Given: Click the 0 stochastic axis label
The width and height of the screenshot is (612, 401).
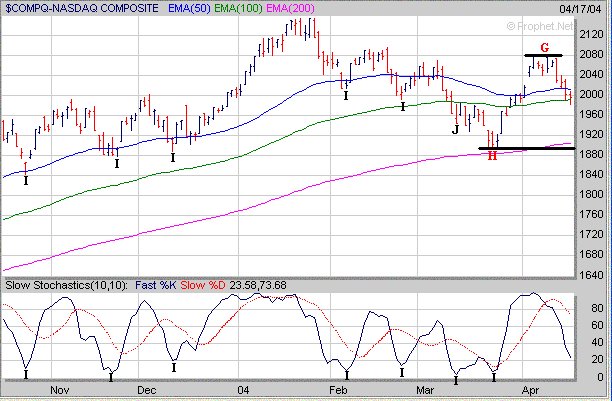Looking at the screenshot, I should pyautogui.click(x=600, y=377).
